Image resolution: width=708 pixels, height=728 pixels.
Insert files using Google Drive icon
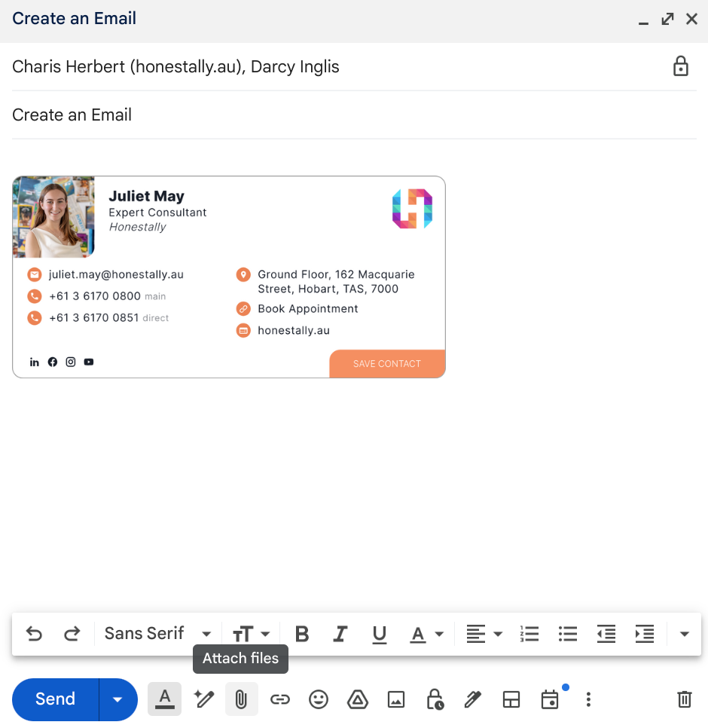pyautogui.click(x=357, y=699)
